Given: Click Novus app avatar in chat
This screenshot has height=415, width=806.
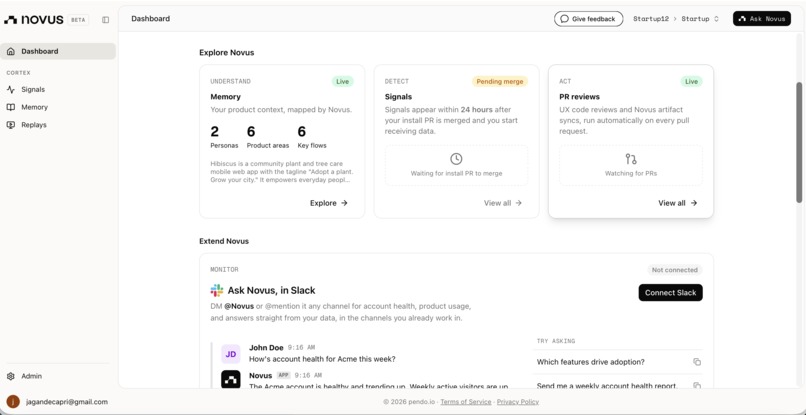Looking at the screenshot, I should (231, 380).
